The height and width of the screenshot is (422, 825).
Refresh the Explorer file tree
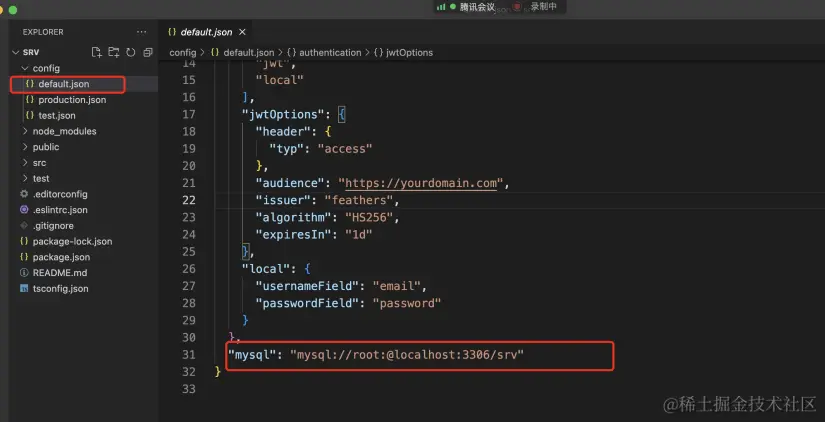(130, 52)
